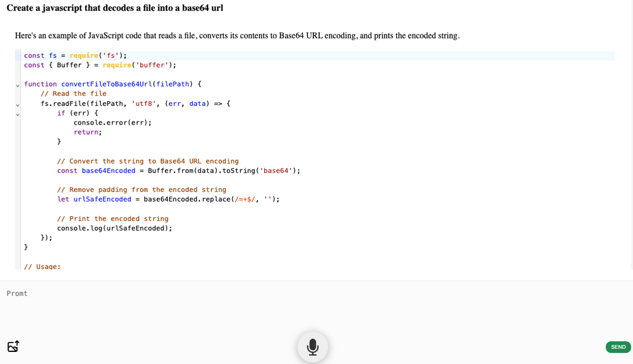Click the '// Usage:' comment line

(x=42, y=266)
